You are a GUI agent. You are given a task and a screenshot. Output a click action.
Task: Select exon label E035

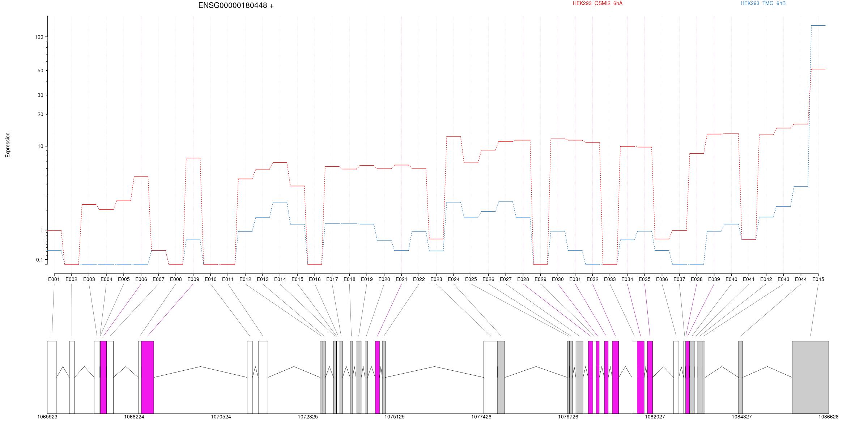pos(644,279)
